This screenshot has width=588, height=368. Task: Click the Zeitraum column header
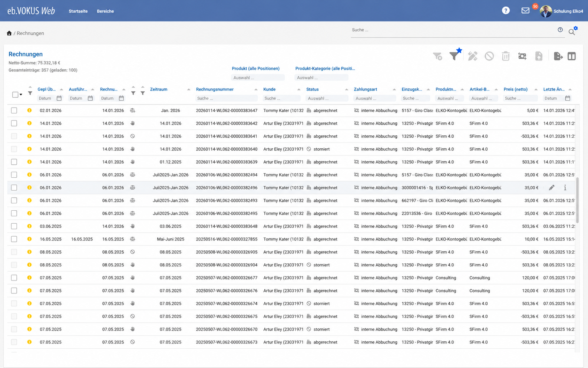click(159, 89)
